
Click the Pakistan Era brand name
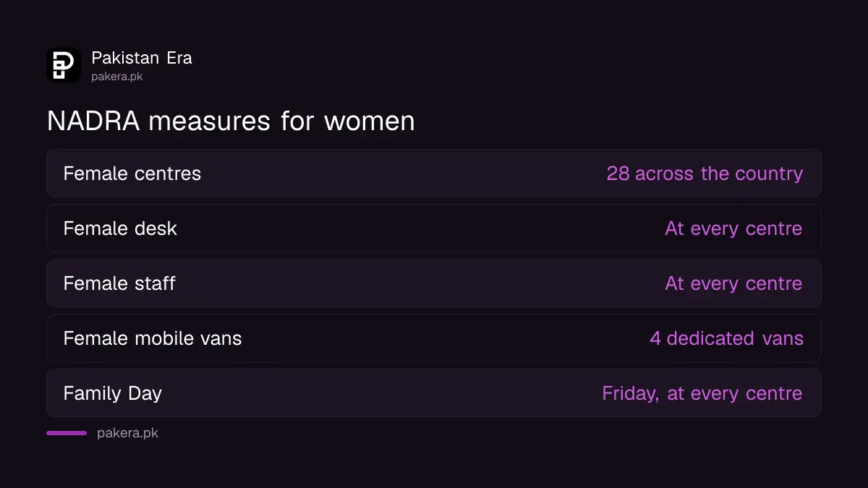[142, 58]
